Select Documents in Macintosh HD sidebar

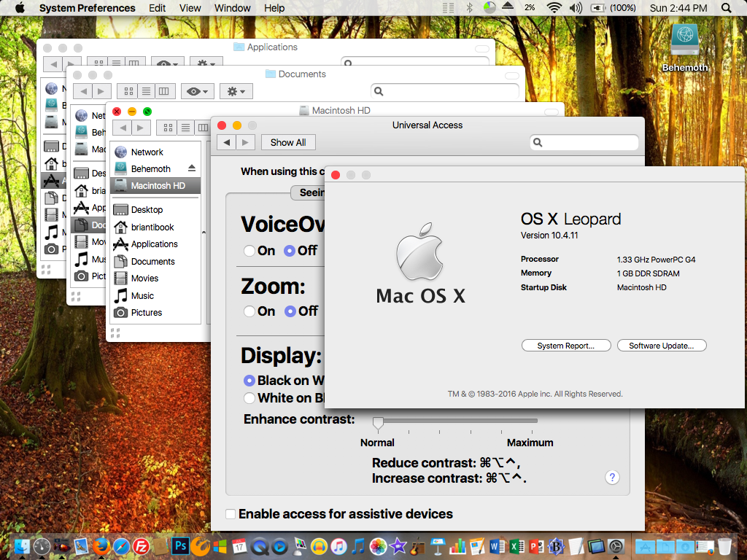click(155, 262)
